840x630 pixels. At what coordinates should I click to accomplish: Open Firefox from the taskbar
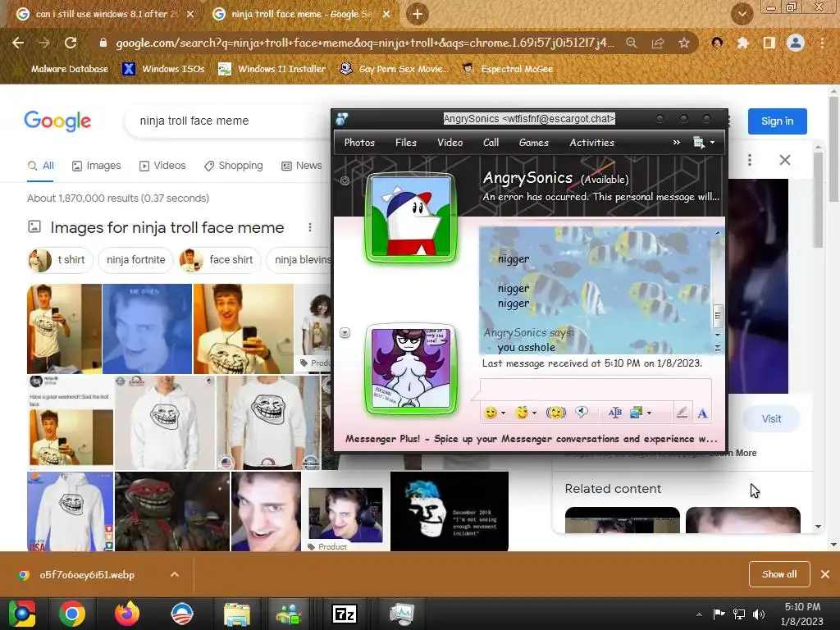127,614
